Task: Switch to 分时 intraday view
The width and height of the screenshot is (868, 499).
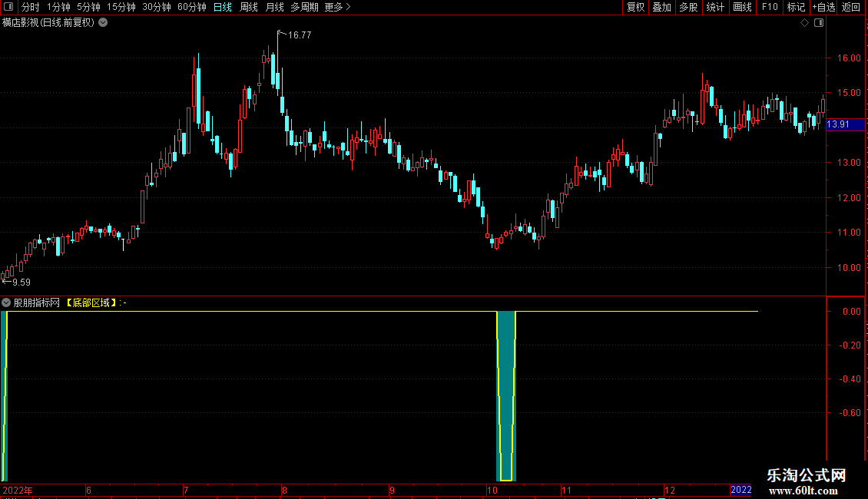Action: click(x=31, y=7)
